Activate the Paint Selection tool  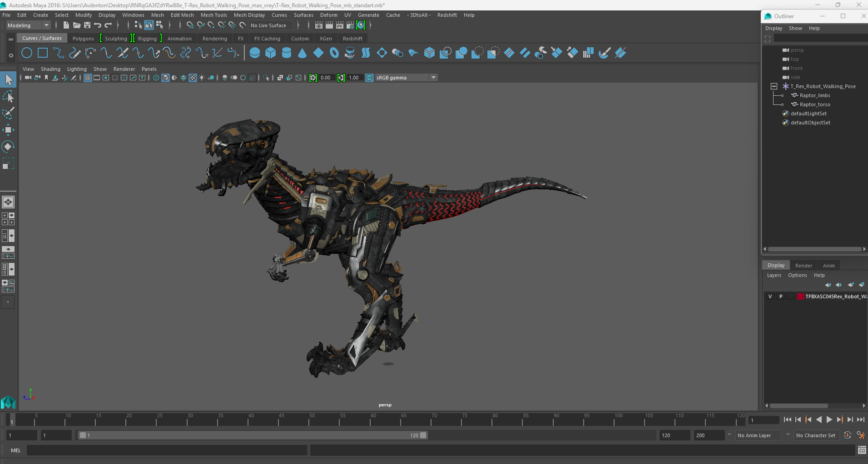(8, 113)
